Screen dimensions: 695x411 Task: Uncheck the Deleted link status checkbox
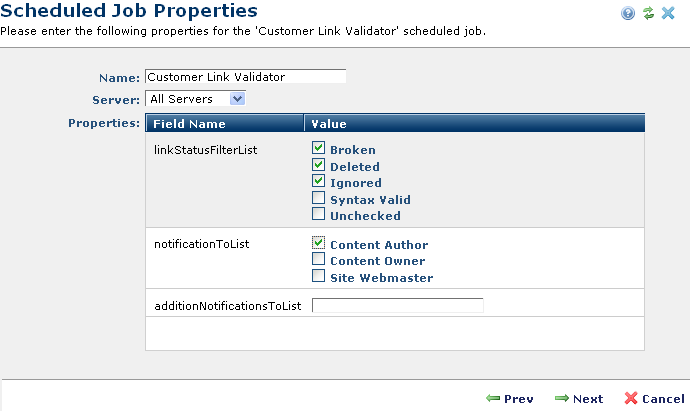pos(319,165)
